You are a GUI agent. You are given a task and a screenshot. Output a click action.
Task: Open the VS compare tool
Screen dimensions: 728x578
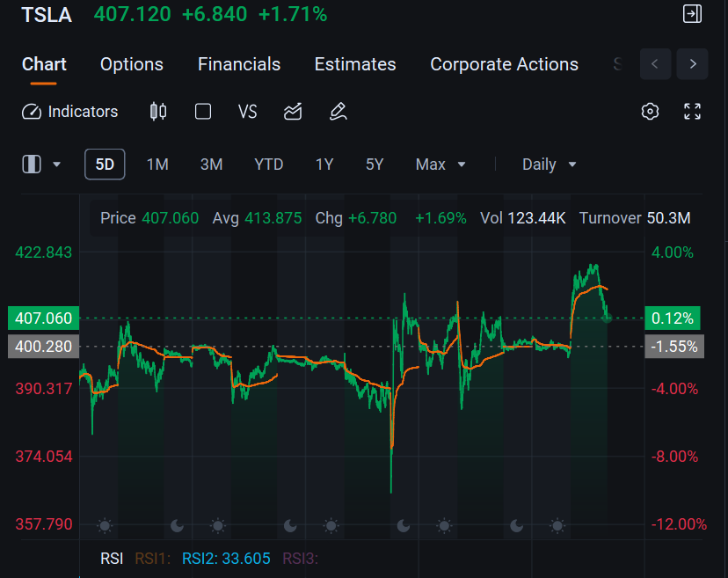click(247, 112)
